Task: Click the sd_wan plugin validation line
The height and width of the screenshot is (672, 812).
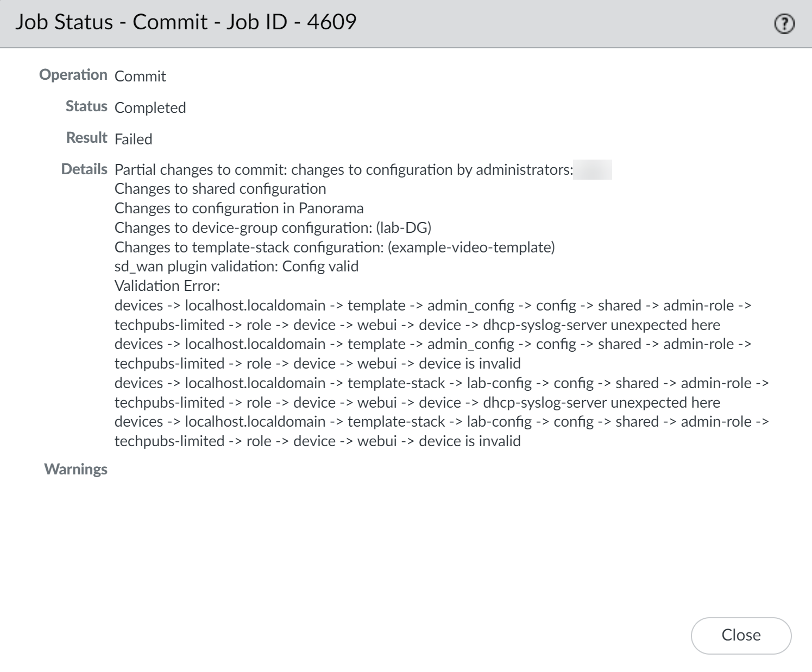Action: pyautogui.click(x=236, y=267)
